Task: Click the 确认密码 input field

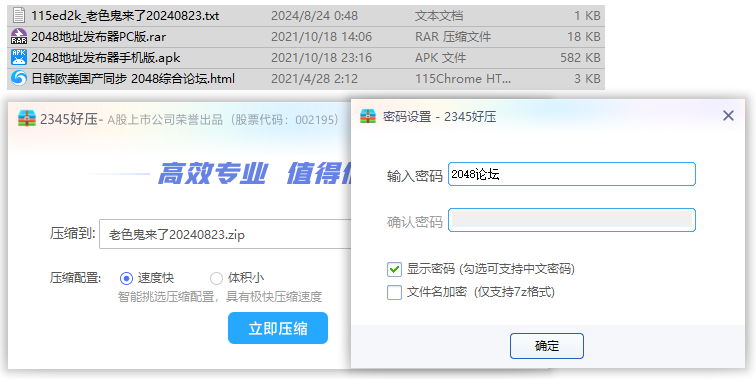Action: [x=572, y=220]
